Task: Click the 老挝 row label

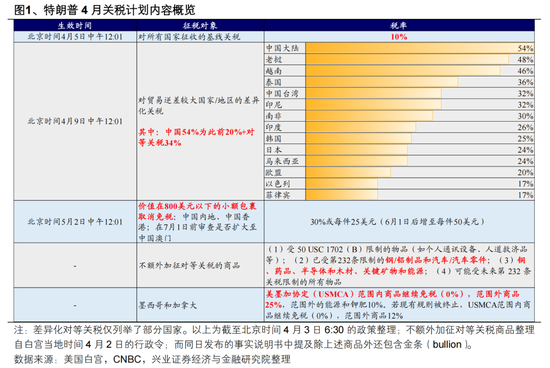Action: tap(274, 60)
